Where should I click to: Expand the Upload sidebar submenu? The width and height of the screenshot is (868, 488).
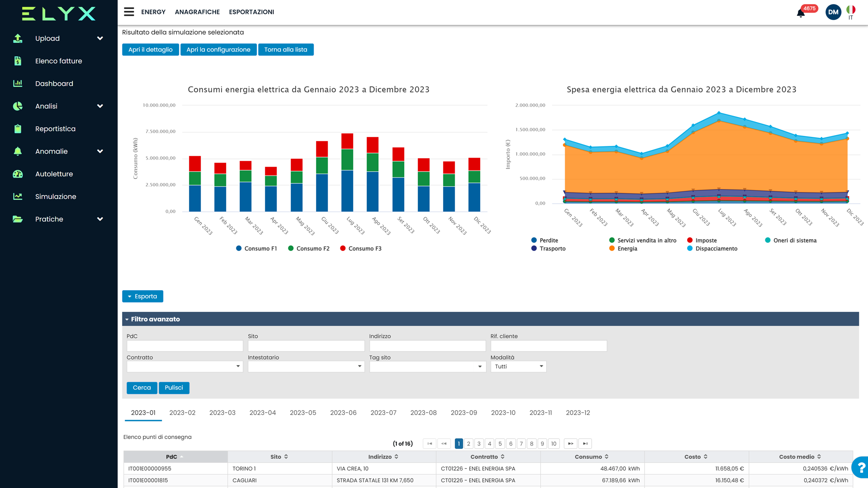[x=100, y=38]
